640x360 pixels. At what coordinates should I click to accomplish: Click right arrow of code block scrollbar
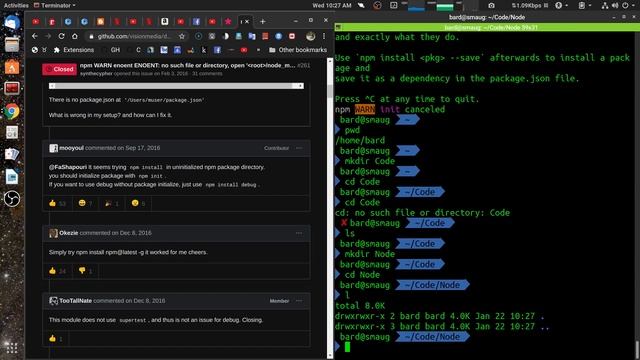click(x=301, y=86)
